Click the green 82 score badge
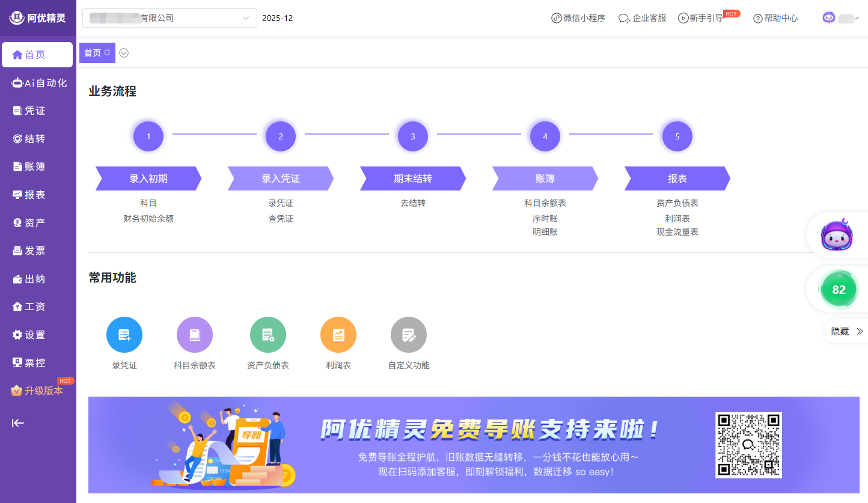868x503 pixels. pos(839,290)
